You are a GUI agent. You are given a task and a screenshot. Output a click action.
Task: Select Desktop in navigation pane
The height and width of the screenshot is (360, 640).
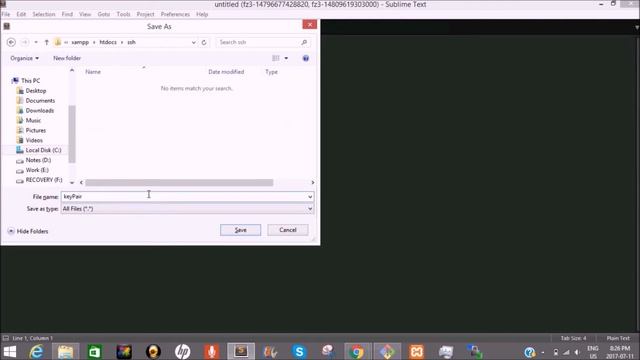tap(36, 91)
